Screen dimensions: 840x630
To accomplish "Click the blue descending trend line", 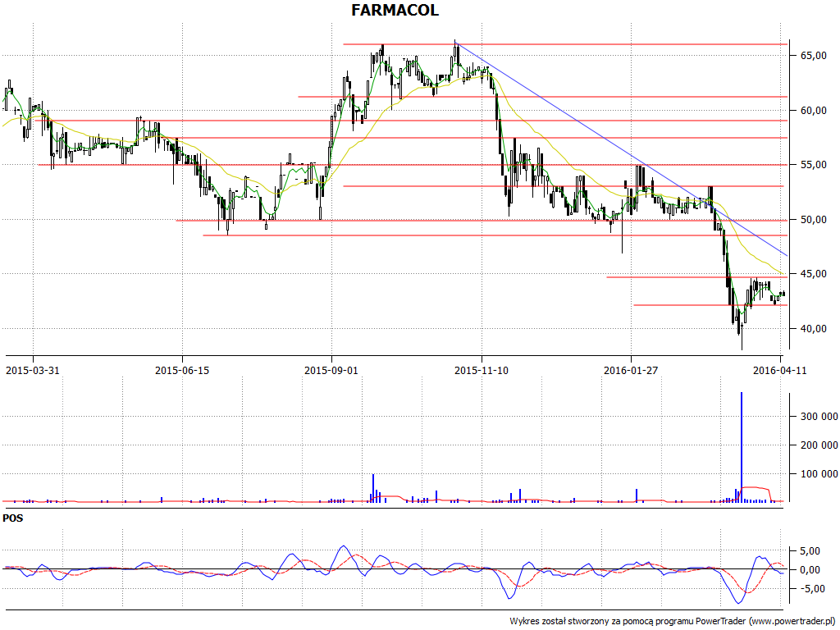I will tap(622, 149).
